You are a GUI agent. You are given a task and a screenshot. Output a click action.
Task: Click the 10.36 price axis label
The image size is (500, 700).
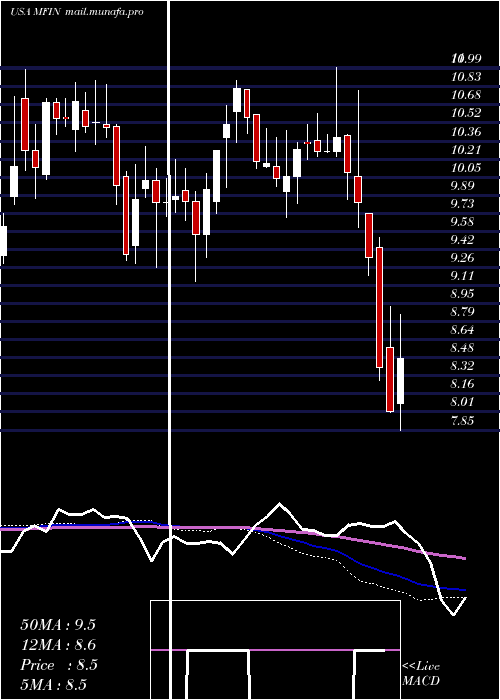click(466, 132)
